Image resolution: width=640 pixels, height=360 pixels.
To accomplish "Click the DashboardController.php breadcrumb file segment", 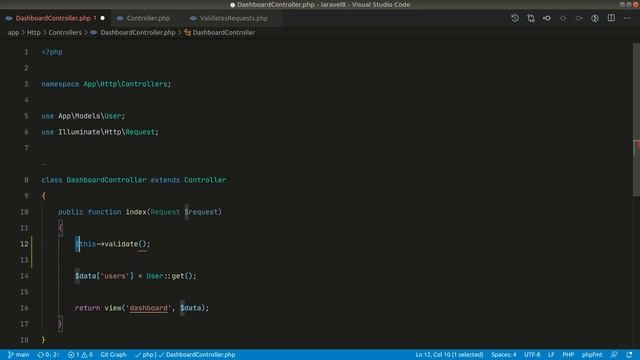I will pos(138,32).
